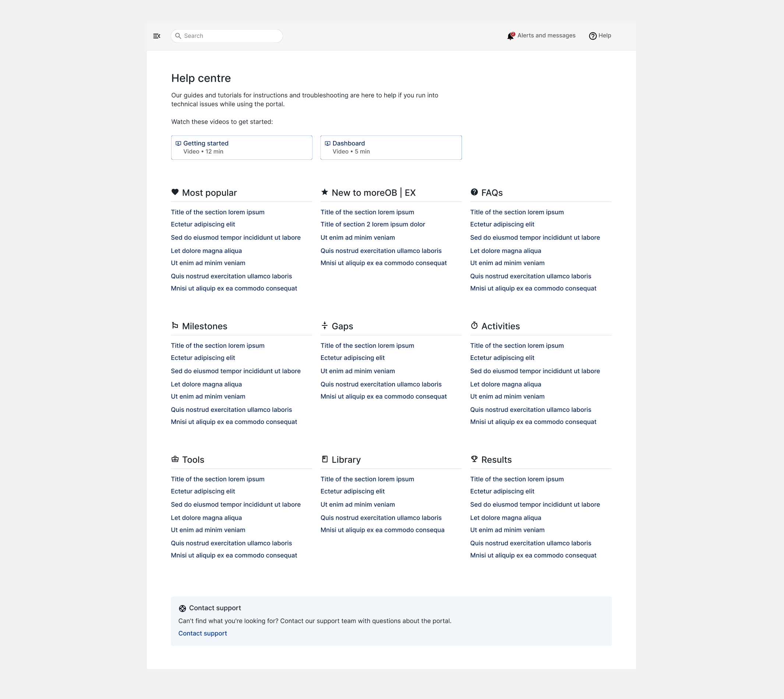Open "Title of section 2 lorem ipsum dolor" link
784x699 pixels.
[372, 224]
